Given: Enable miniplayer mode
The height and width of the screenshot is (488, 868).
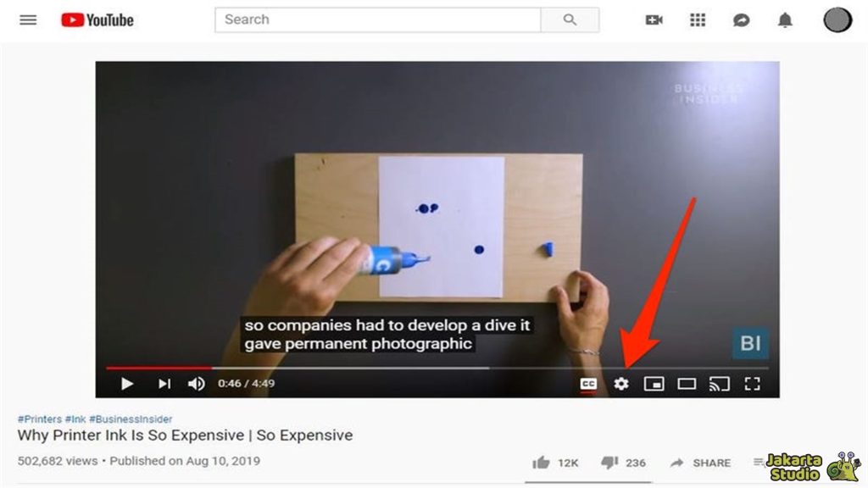Looking at the screenshot, I should 654,384.
